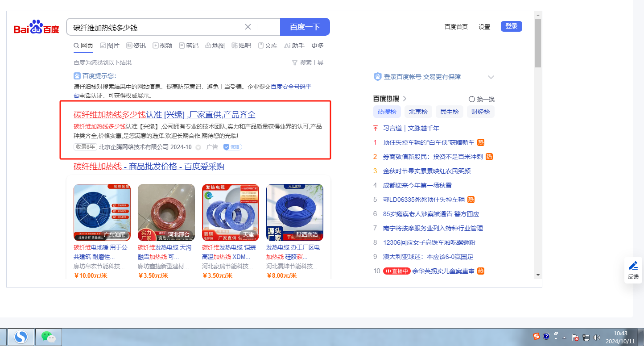Click the 保障 shield badge in the ad
This screenshot has width=644, height=346.
click(232, 147)
